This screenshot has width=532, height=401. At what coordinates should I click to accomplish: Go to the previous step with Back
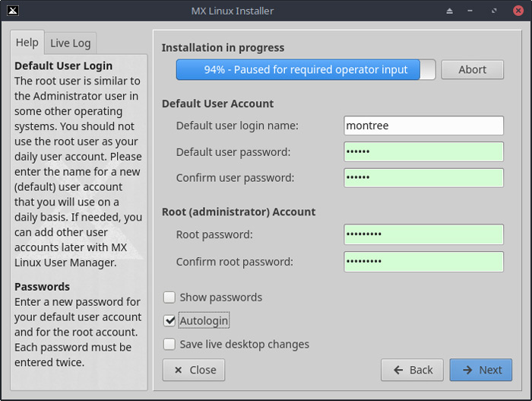[x=412, y=370]
